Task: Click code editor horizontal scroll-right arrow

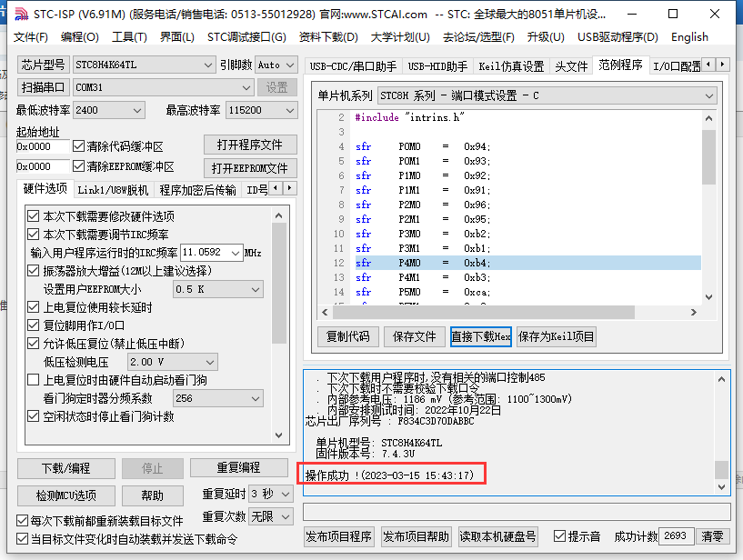Action: click(x=694, y=312)
